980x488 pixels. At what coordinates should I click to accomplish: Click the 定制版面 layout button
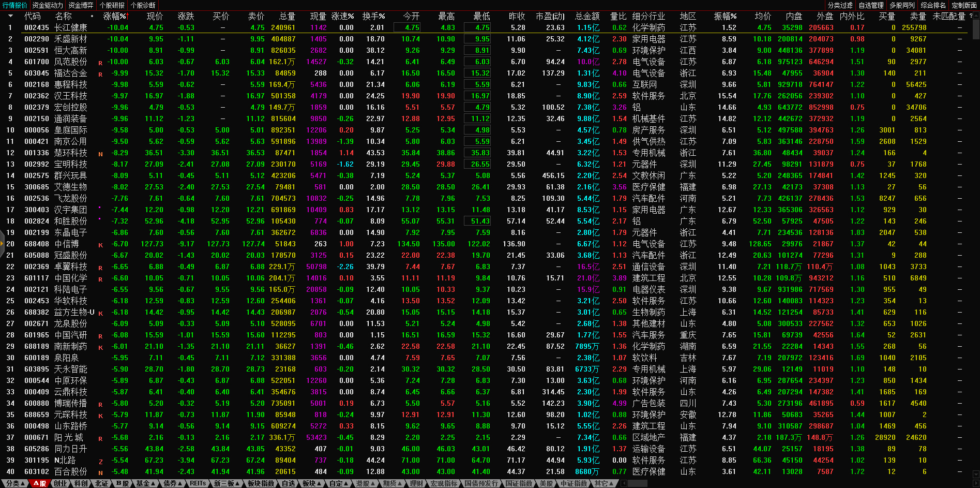[x=964, y=5]
